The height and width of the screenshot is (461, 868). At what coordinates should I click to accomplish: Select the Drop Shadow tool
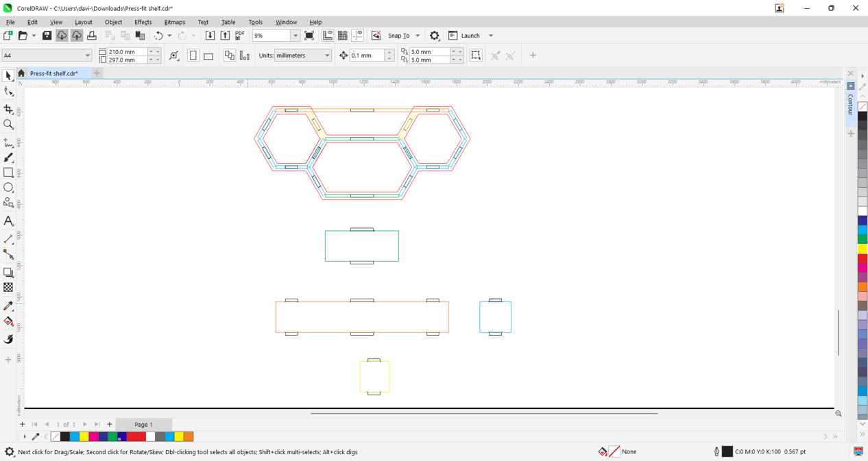pyautogui.click(x=8, y=273)
